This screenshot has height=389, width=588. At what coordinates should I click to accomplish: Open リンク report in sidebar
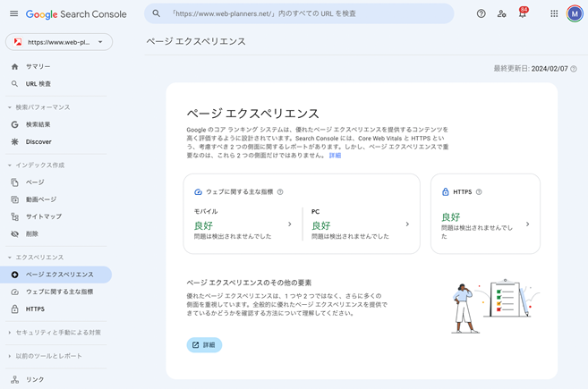point(35,380)
